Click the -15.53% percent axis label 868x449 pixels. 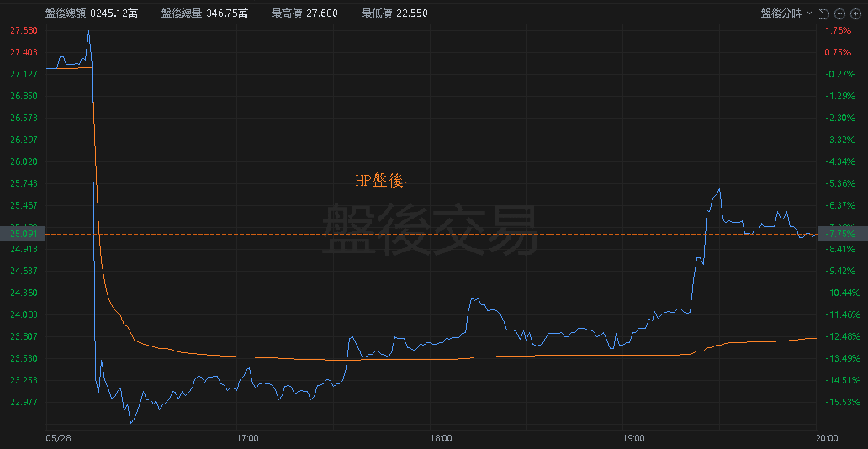tap(841, 402)
